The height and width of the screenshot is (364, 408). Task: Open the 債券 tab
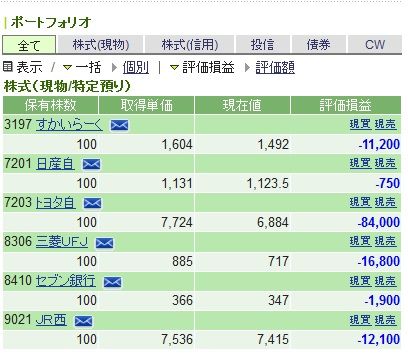pyautogui.click(x=318, y=45)
